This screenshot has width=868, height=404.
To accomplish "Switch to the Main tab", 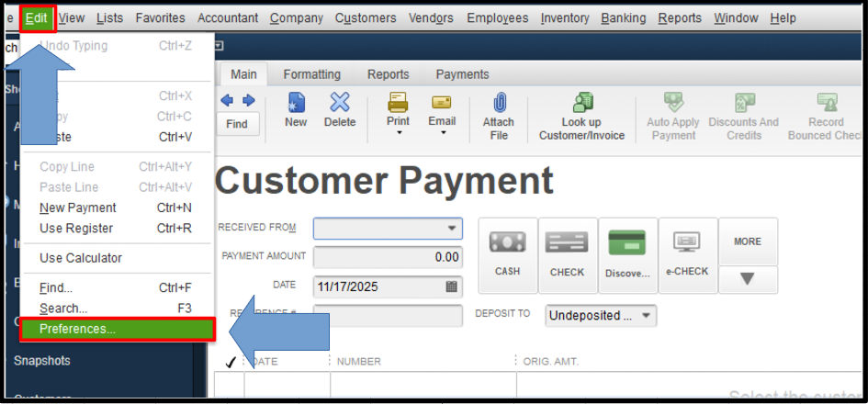I will pyautogui.click(x=243, y=74).
